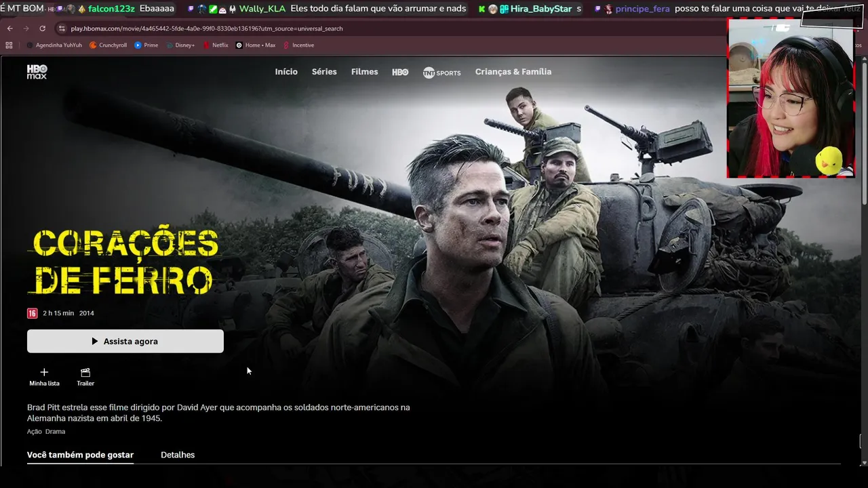
Task: Open the Filmes section
Action: (365, 72)
